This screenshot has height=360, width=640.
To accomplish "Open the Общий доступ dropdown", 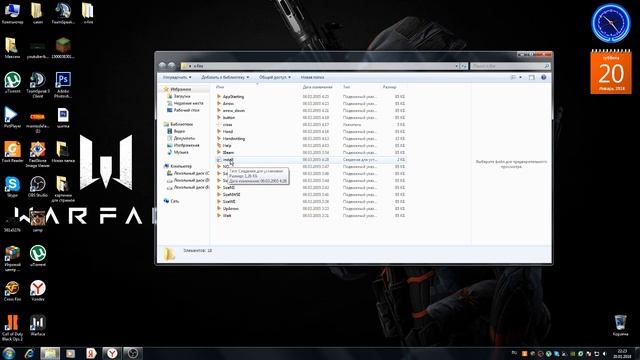I will [x=275, y=77].
